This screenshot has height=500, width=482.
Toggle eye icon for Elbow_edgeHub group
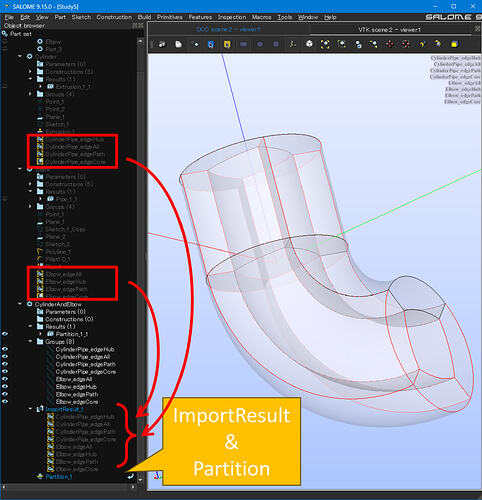tap(5, 387)
